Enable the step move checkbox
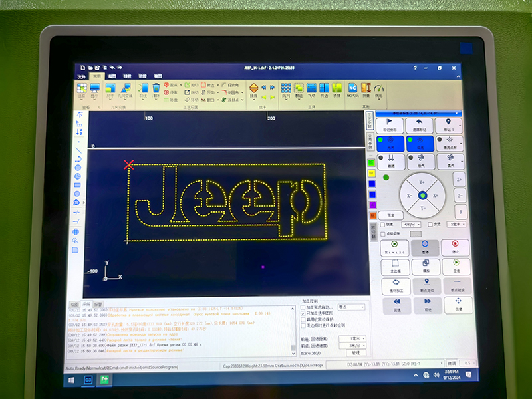The width and height of the screenshot is (532, 399). pos(430,225)
